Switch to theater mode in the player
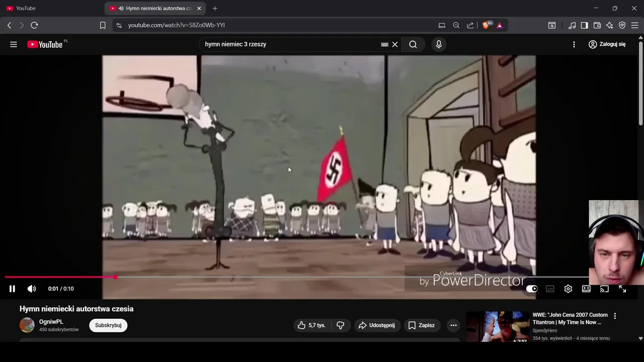This screenshot has width=644, height=362. coord(586,289)
